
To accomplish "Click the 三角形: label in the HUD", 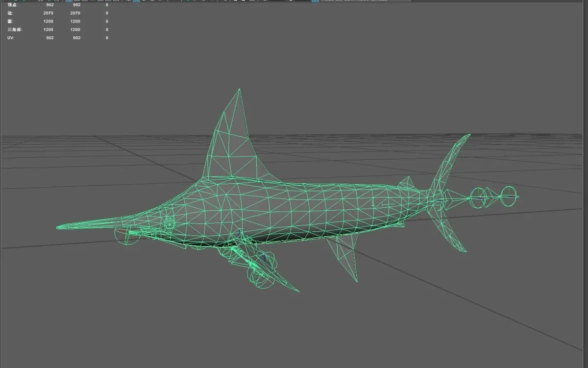I will coord(15,30).
